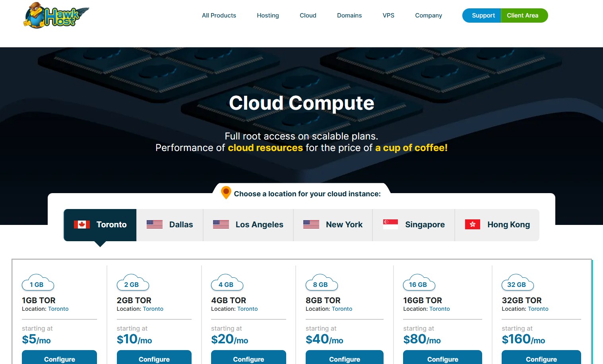This screenshot has width=603, height=364.
Task: Click the 2GB TOR plan title
Action: (x=134, y=300)
